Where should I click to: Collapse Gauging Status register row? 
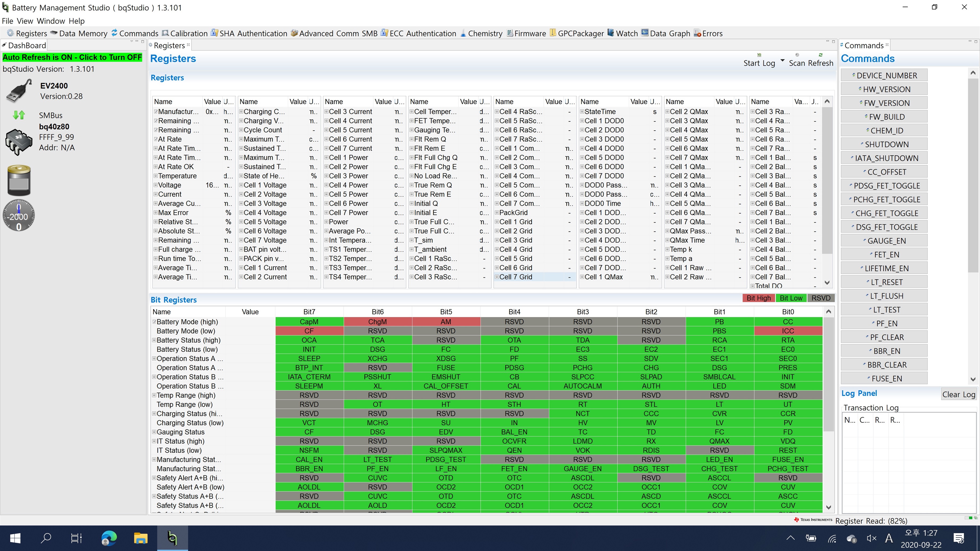point(155,432)
